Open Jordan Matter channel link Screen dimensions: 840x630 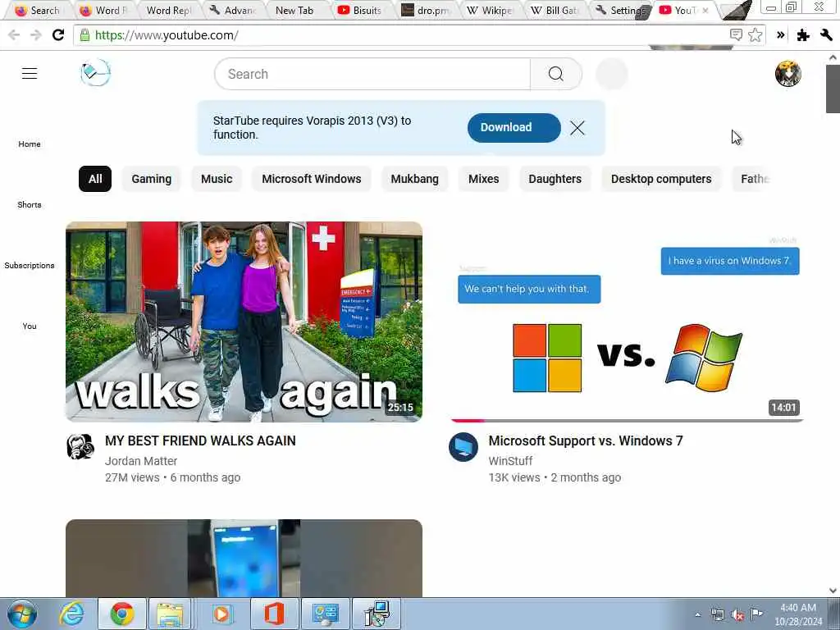(x=141, y=461)
